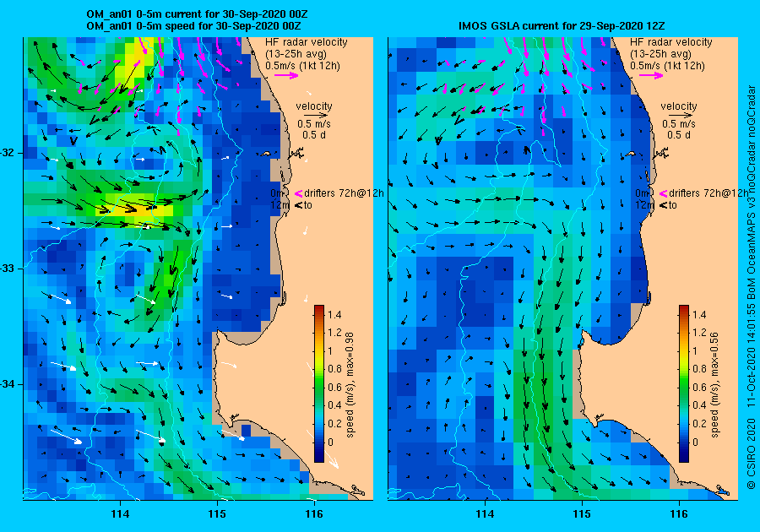Click the title 'IMOS GSLA current for 29-Sep-2020 12Z'
Viewport: 760px width, 532px height.
562,26
